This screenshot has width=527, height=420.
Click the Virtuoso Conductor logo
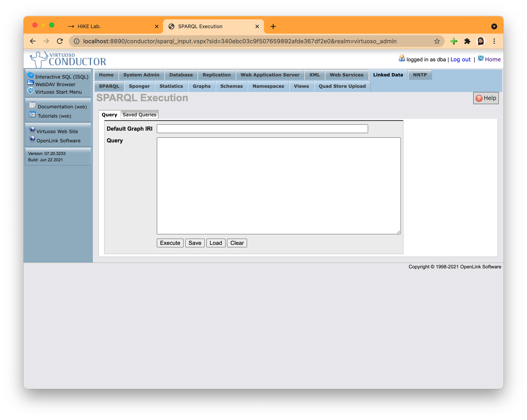click(x=68, y=59)
